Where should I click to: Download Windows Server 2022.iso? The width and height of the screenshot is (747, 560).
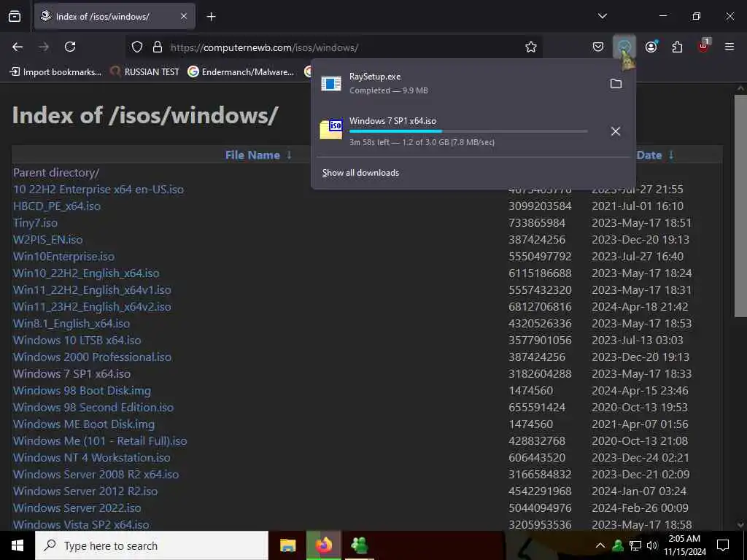coord(77,507)
